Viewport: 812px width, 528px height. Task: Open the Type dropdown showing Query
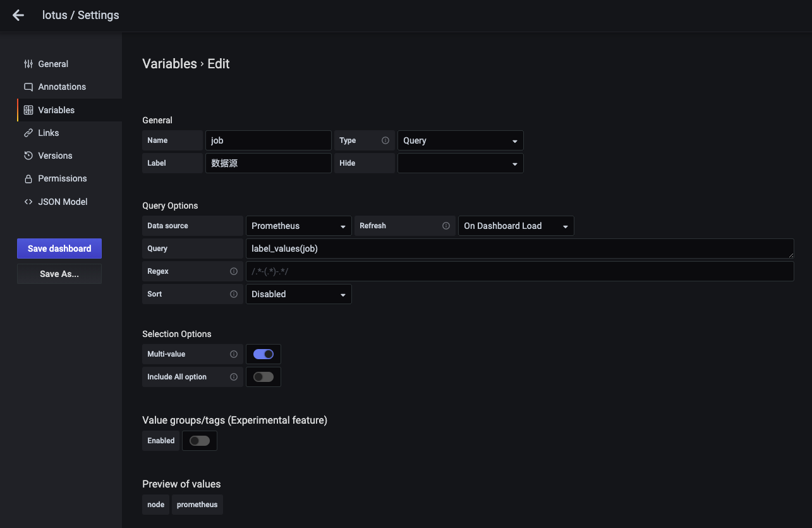[x=461, y=140]
